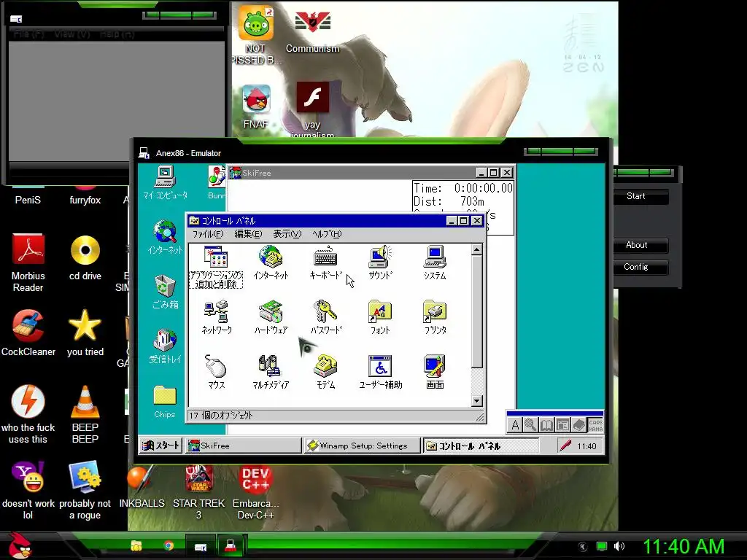Select the Chips folder on emulated desktop
The image size is (747, 560).
[164, 402]
